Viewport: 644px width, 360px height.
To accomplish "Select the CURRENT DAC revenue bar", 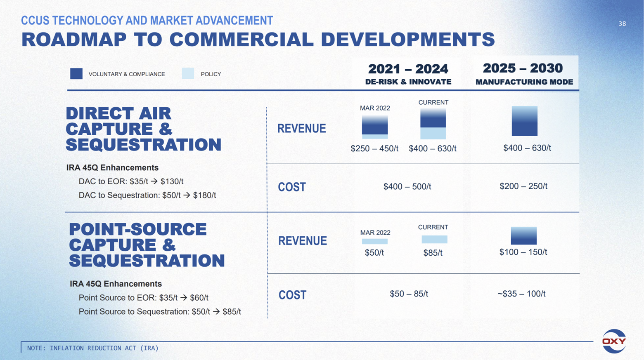I will 433,124.
